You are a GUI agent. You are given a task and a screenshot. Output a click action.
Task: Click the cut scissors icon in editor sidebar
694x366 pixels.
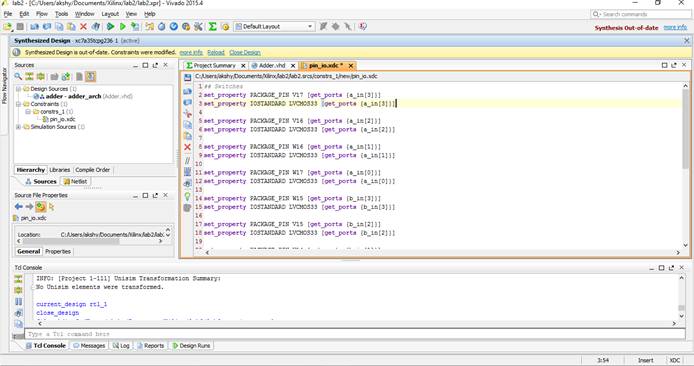pyautogui.click(x=187, y=113)
